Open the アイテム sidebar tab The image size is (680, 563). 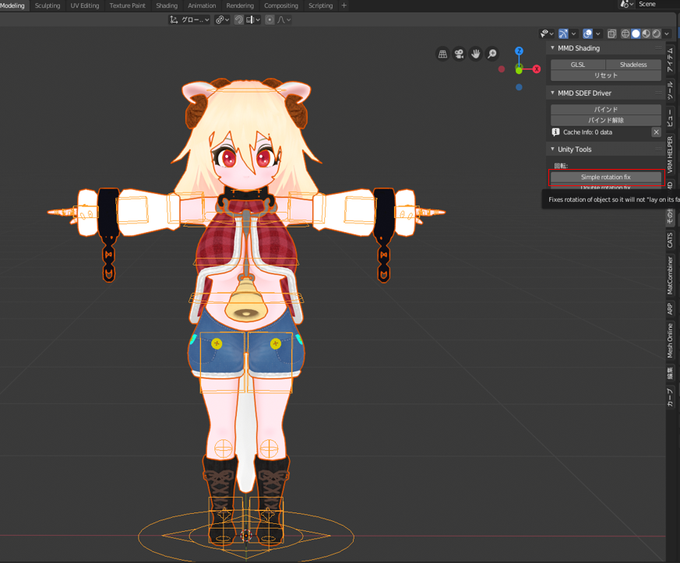pyautogui.click(x=670, y=60)
